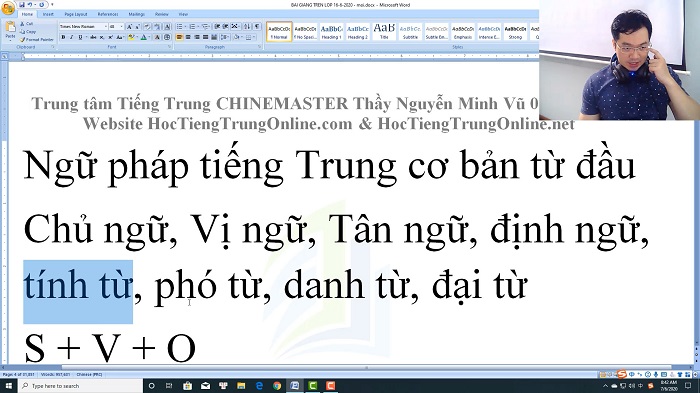Toggle Underline formatting
The height and width of the screenshot is (393, 700).
coord(80,37)
